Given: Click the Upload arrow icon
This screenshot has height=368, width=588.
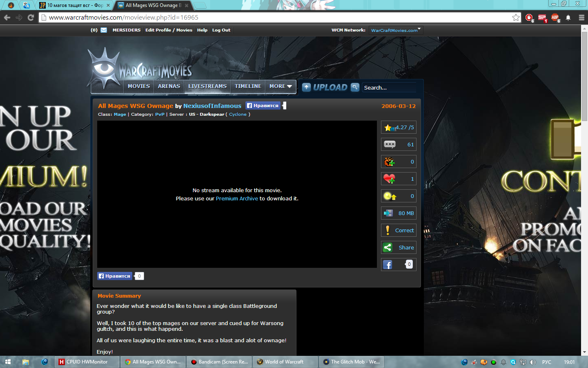Looking at the screenshot, I should [307, 87].
